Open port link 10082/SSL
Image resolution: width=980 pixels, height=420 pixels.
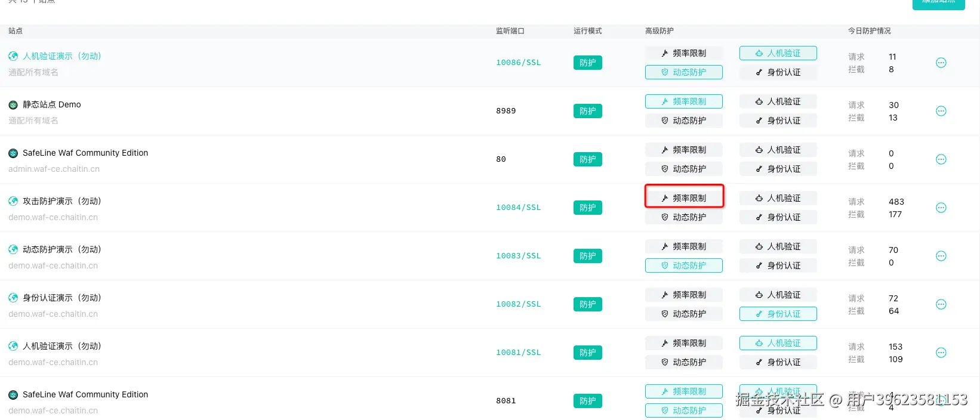click(518, 304)
